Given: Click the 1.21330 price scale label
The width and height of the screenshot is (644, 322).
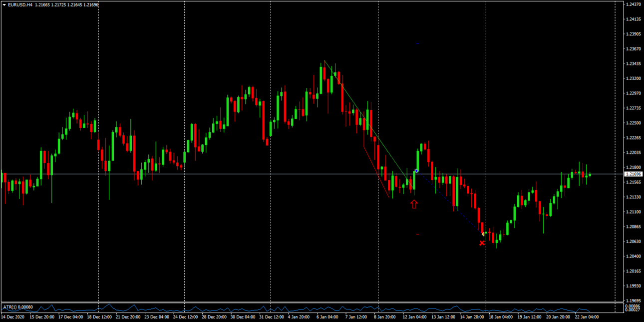Looking at the screenshot, I should click(x=633, y=197).
